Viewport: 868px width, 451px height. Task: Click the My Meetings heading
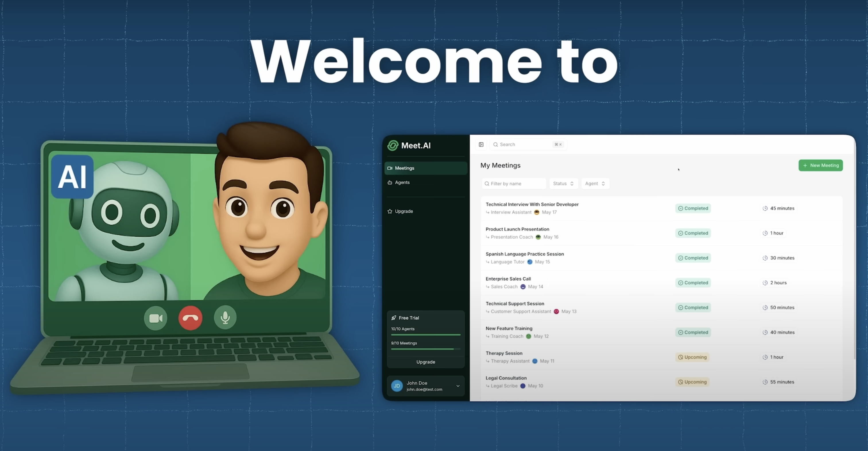pyautogui.click(x=500, y=165)
